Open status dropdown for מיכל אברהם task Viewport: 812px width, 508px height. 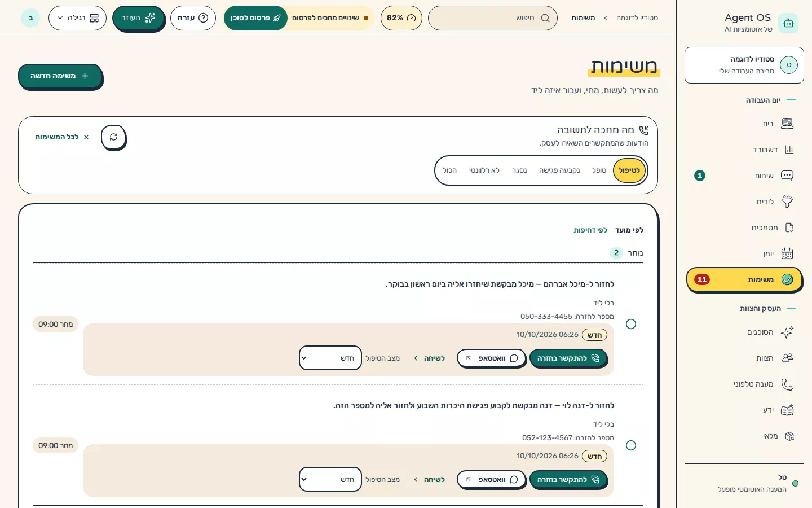pos(330,358)
